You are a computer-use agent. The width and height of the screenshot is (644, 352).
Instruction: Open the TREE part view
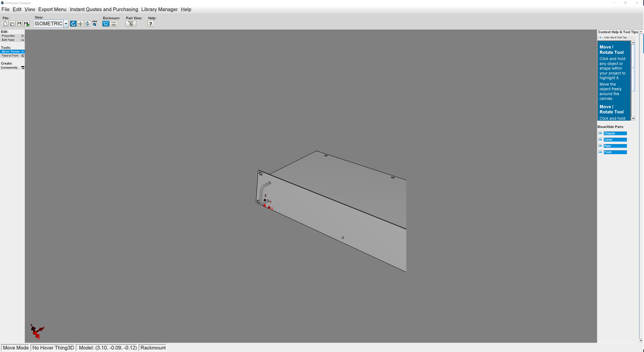click(131, 23)
